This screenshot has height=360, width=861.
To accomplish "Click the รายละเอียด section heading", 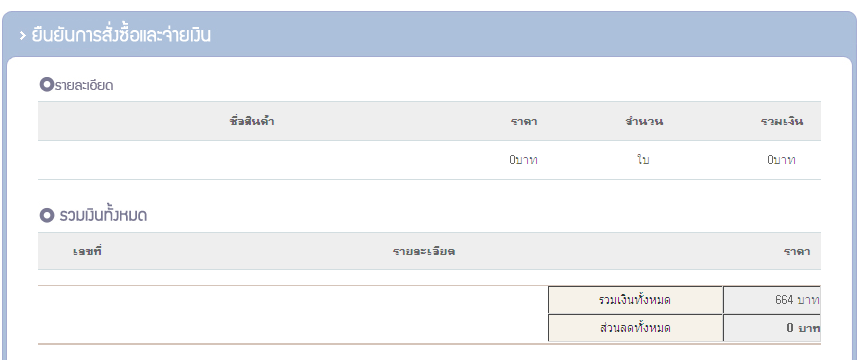I will (84, 86).
